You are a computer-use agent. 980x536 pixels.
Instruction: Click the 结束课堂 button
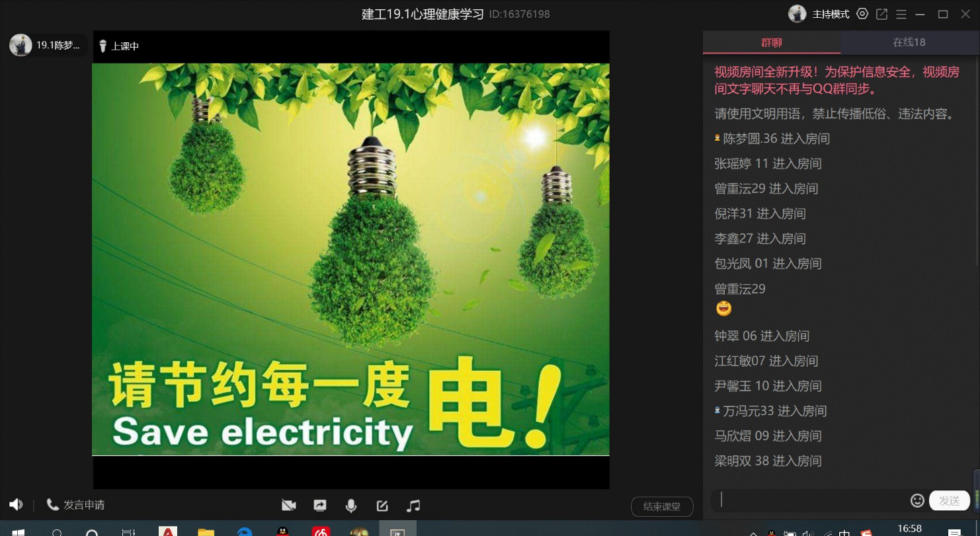(x=661, y=506)
